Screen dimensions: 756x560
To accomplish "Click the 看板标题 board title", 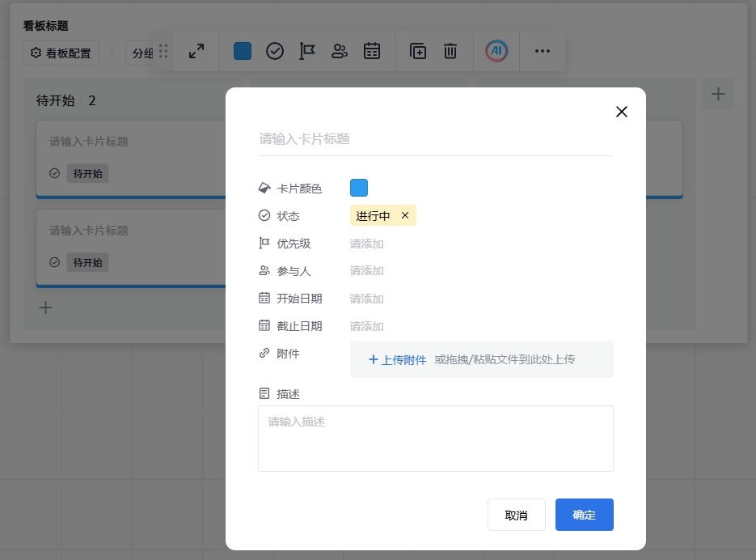I will (46, 26).
